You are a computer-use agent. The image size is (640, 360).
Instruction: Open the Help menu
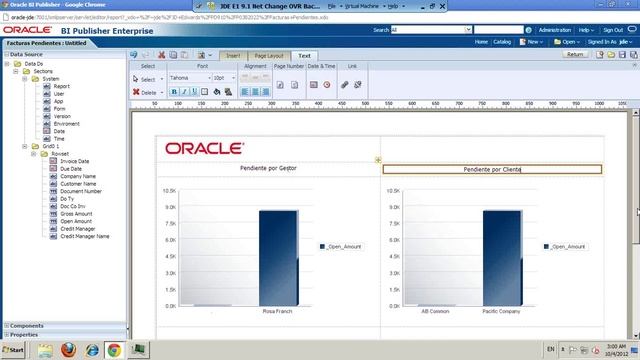click(586, 30)
